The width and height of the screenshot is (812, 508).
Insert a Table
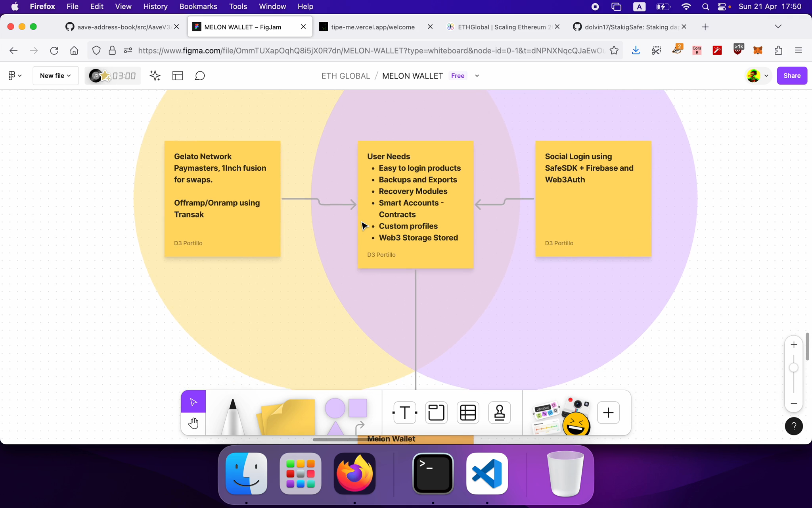(468, 413)
